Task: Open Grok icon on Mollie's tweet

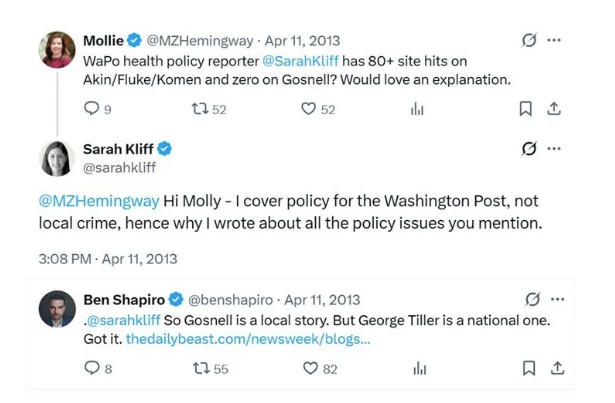Action: (530, 41)
